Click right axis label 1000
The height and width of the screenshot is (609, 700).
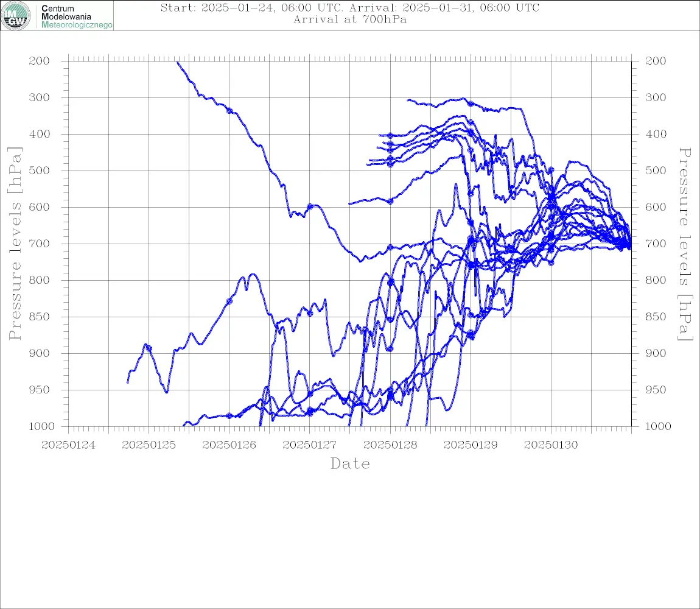pyautogui.click(x=658, y=426)
